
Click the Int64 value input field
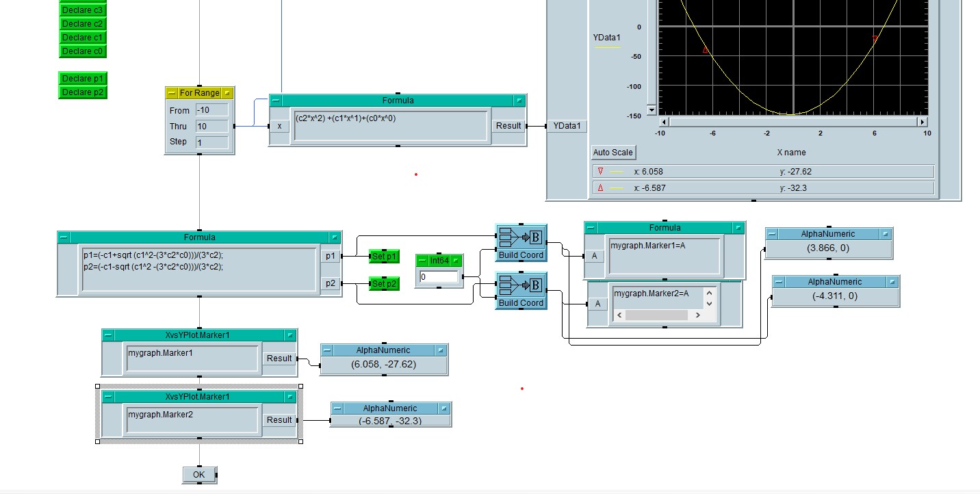[x=438, y=277]
